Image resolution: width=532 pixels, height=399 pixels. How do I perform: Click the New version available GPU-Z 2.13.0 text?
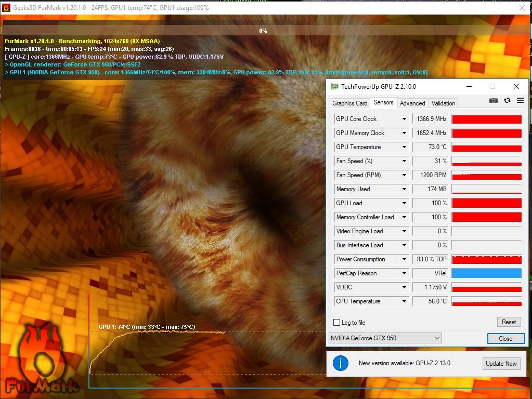tap(405, 363)
